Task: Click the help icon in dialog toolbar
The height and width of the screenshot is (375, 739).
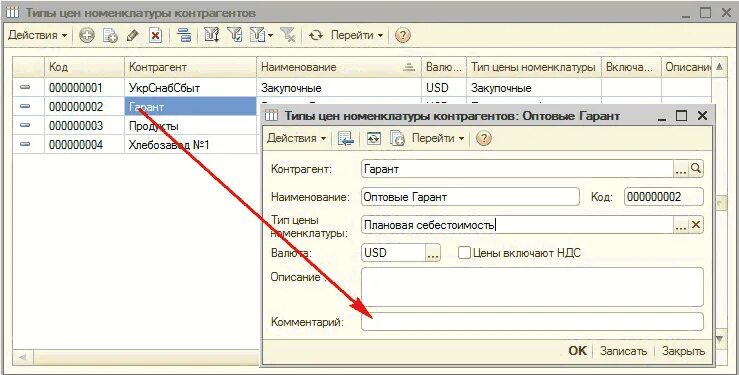Action: [484, 139]
